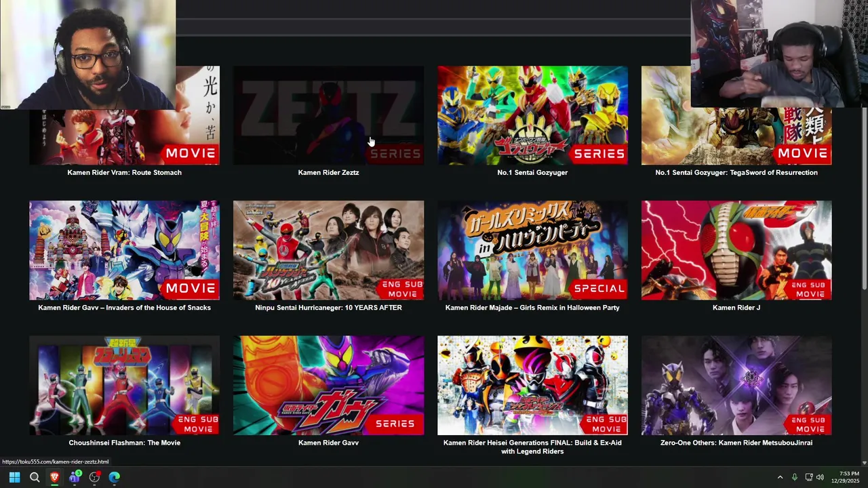The image size is (868, 488).
Task: Click 'Zero-One Others: Kamen Rider MetsubouJinrai' title
Action: pos(736,443)
